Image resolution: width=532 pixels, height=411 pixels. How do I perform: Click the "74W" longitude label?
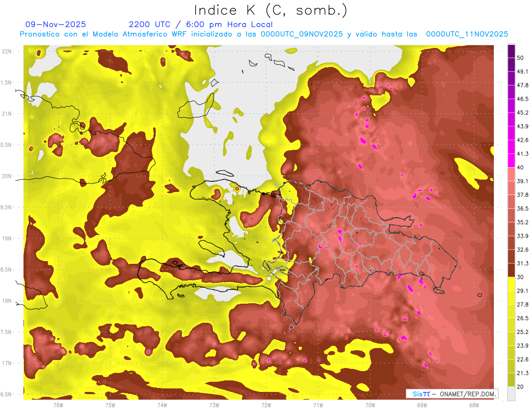162,405
